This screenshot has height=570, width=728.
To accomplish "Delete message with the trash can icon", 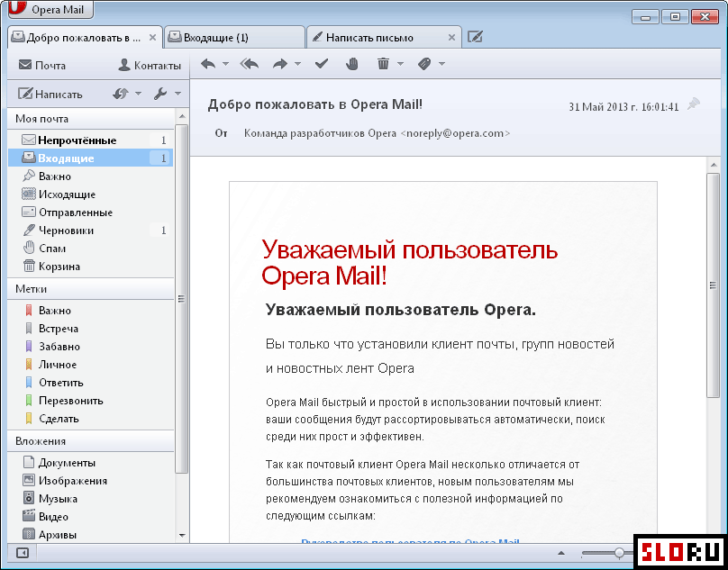I will (383, 64).
